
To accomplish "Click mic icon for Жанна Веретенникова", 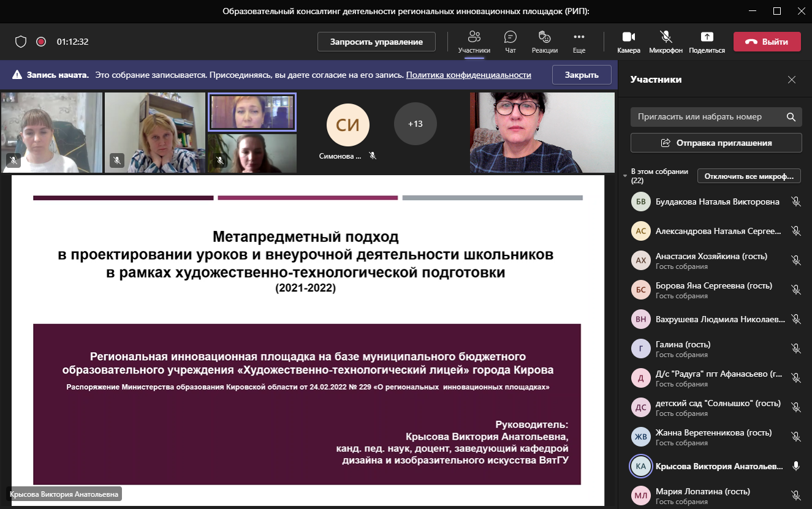I will tap(795, 437).
